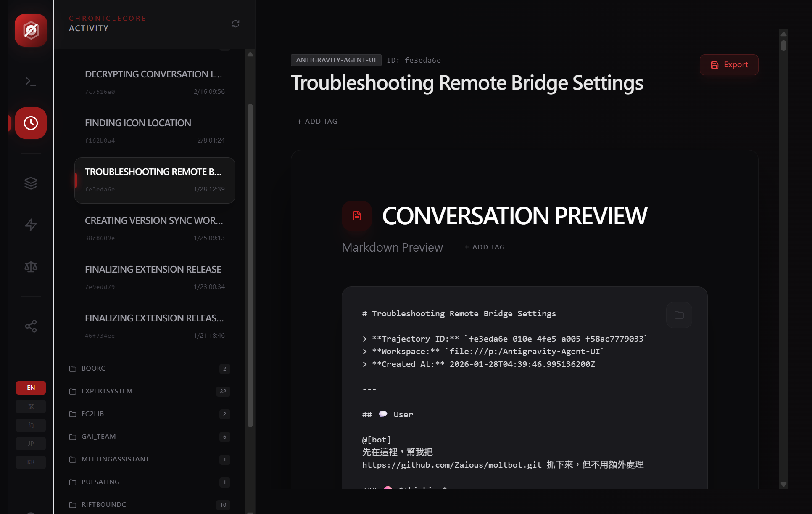Open the stacked layers sidebar icon
Screen dimensions: 812x514
(31, 183)
